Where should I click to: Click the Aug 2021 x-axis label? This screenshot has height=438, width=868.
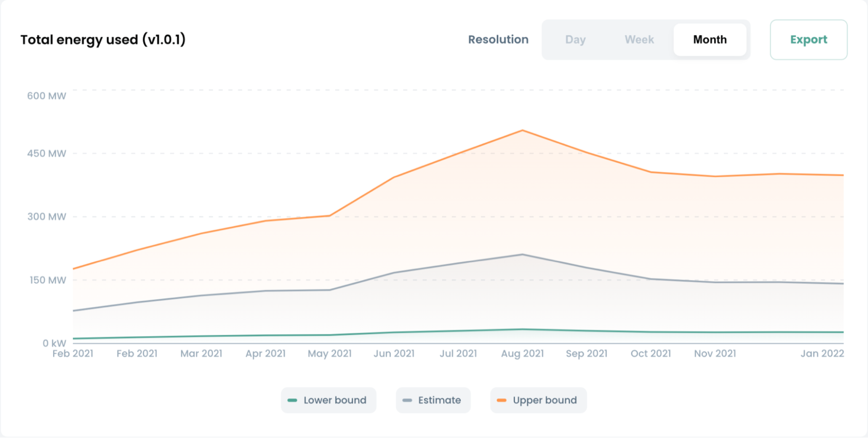[522, 354]
